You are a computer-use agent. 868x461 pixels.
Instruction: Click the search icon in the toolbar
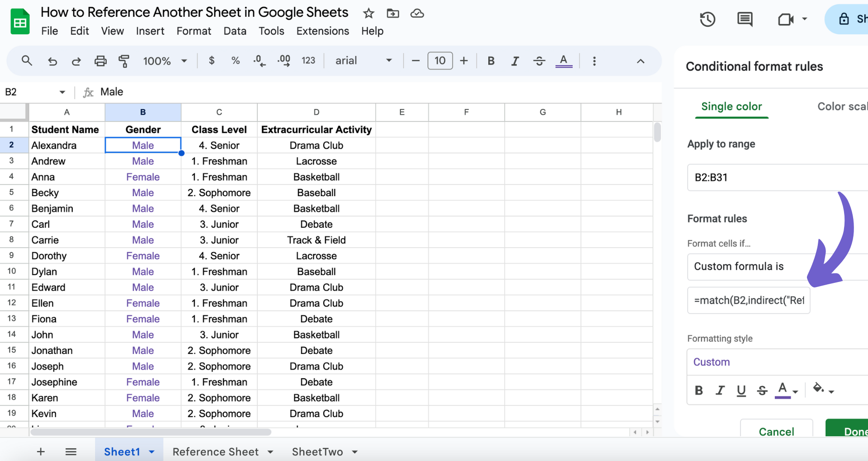(x=27, y=61)
